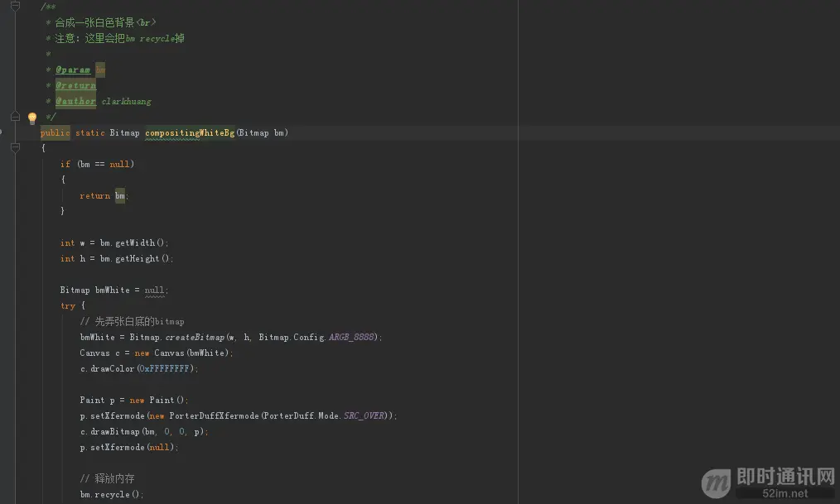
Task: Click the createBitmap method call
Action: click(x=195, y=337)
